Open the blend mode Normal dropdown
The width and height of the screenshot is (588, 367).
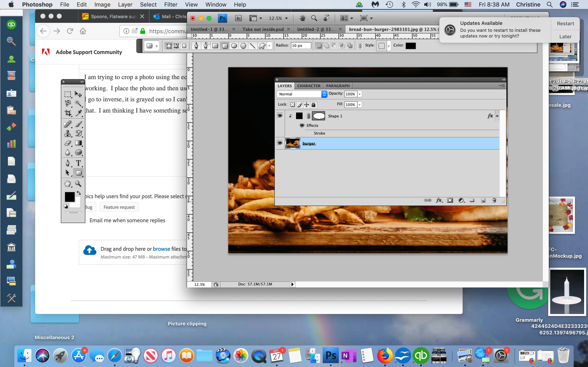click(x=302, y=94)
